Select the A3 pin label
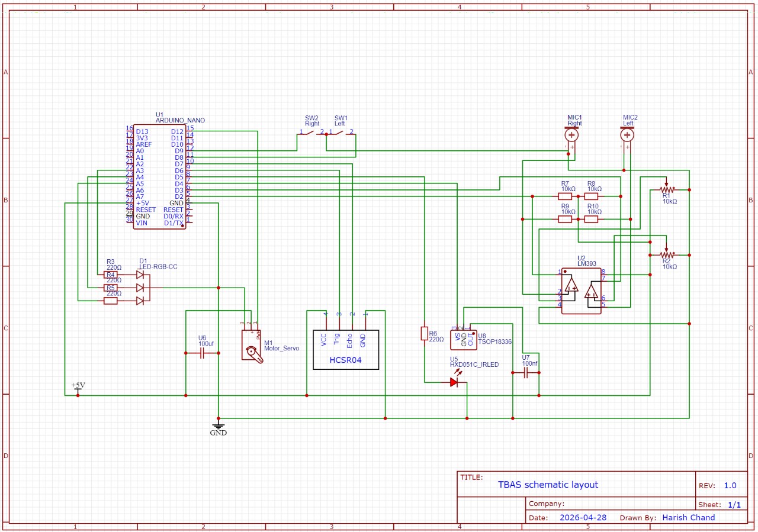 [140, 170]
